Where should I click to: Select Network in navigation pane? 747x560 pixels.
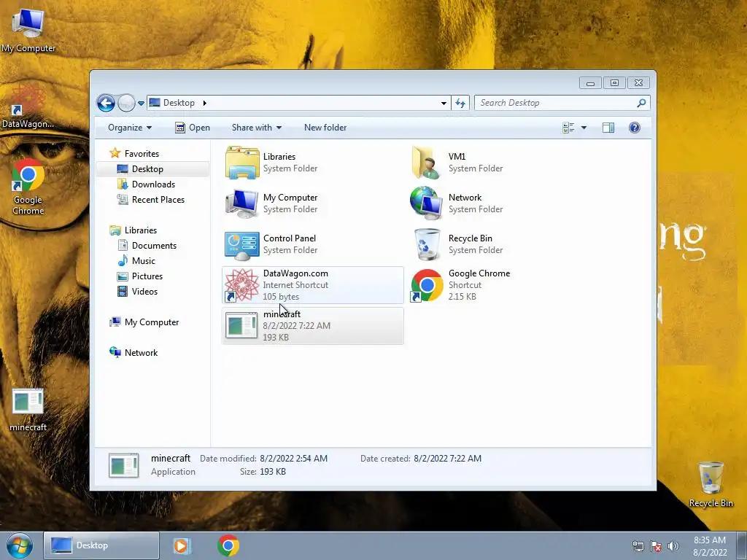141,353
